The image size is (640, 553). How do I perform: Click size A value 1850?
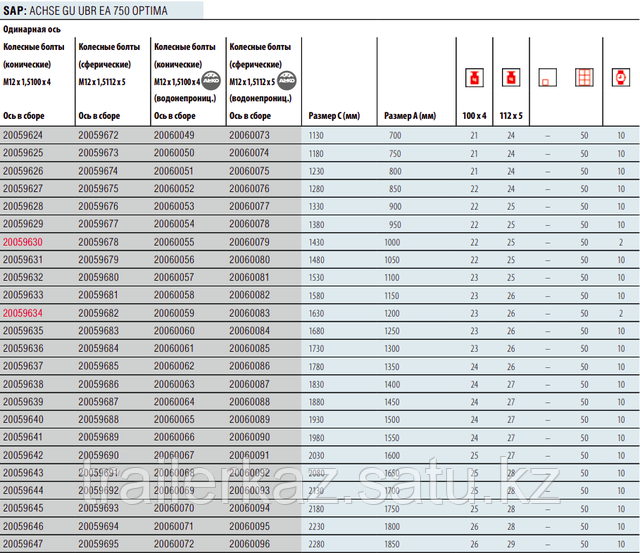pyautogui.click(x=392, y=544)
